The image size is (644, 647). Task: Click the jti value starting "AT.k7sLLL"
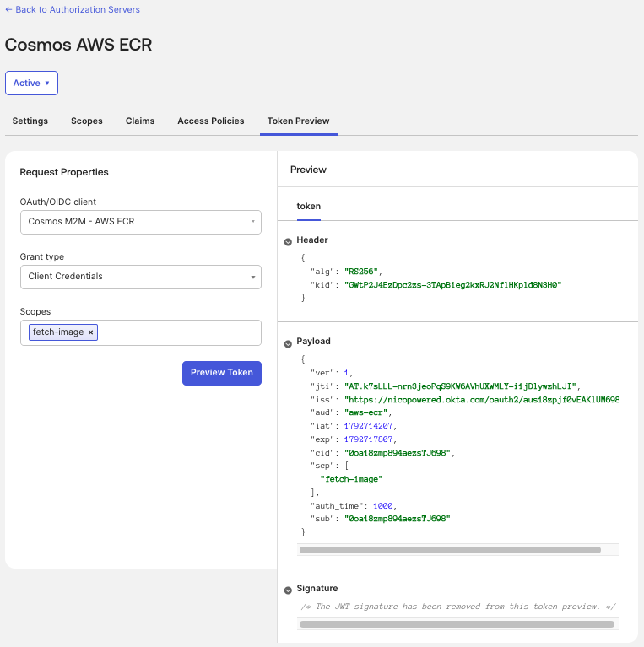[460, 386]
